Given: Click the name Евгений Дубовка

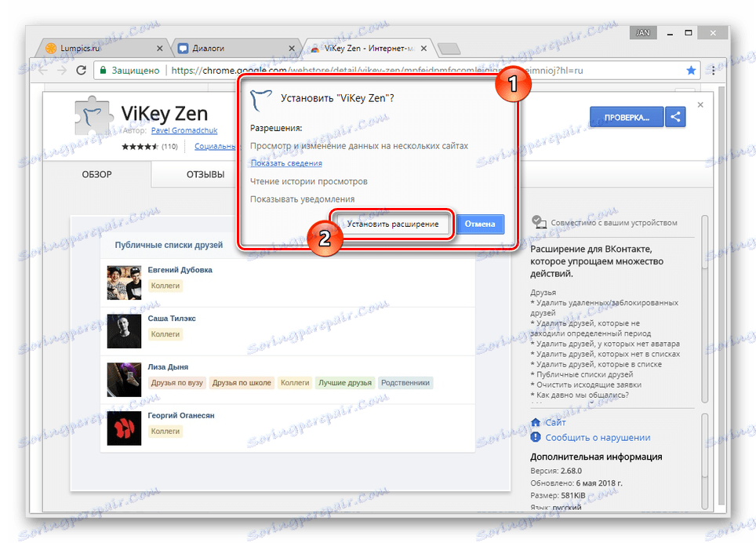Looking at the screenshot, I should pos(180,270).
